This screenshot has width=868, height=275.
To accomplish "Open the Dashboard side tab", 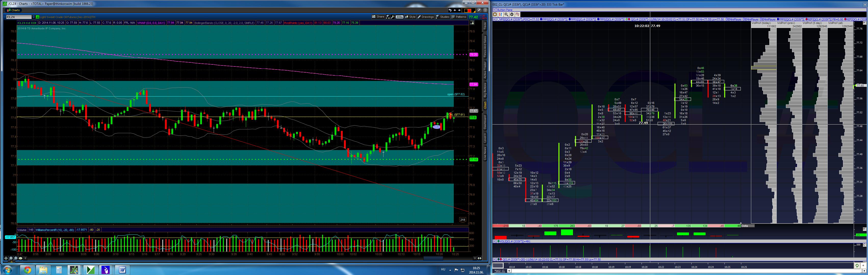I will [x=485, y=122].
